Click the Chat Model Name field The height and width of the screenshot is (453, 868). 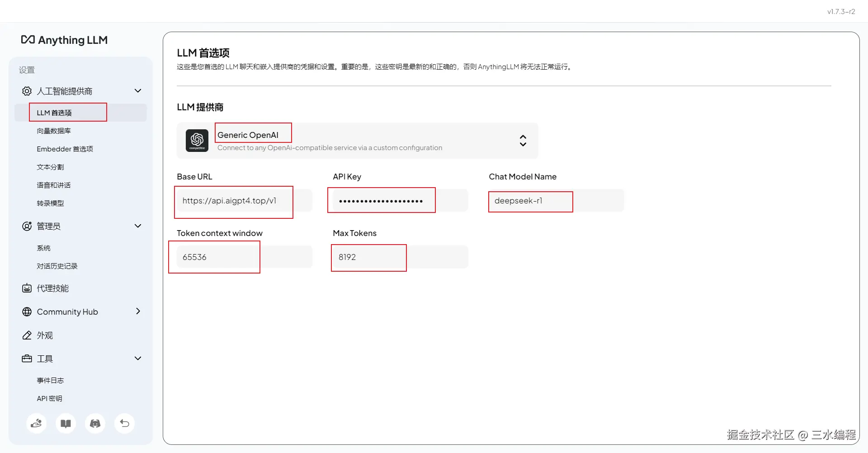coord(557,200)
